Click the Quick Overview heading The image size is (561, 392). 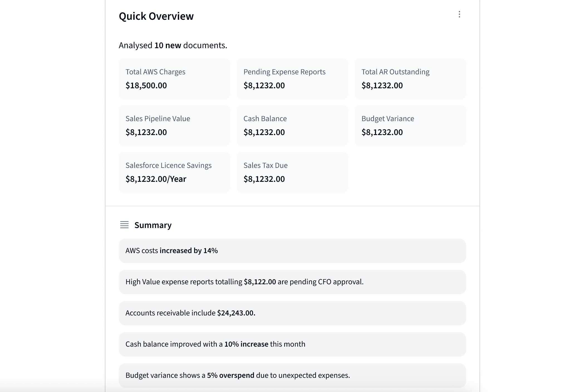click(x=156, y=16)
